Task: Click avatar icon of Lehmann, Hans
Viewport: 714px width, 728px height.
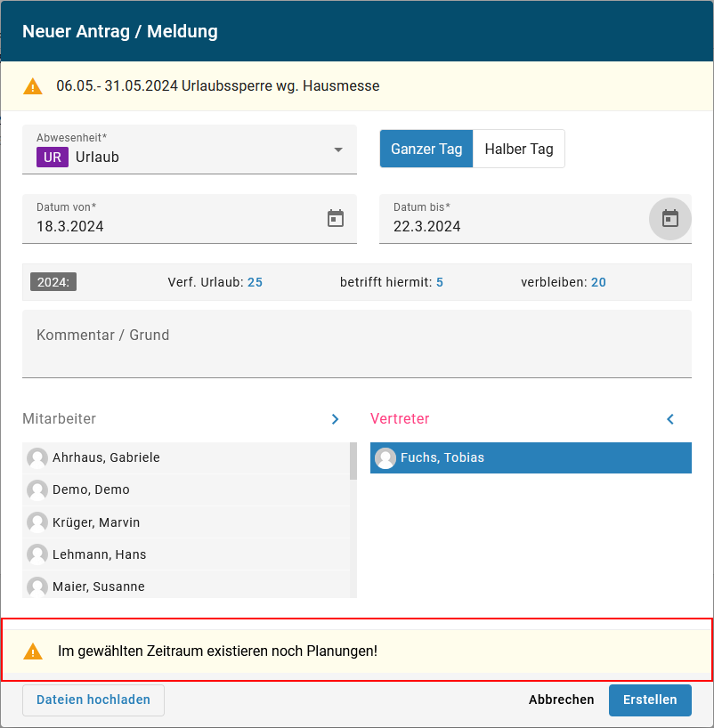Action: pyautogui.click(x=37, y=554)
